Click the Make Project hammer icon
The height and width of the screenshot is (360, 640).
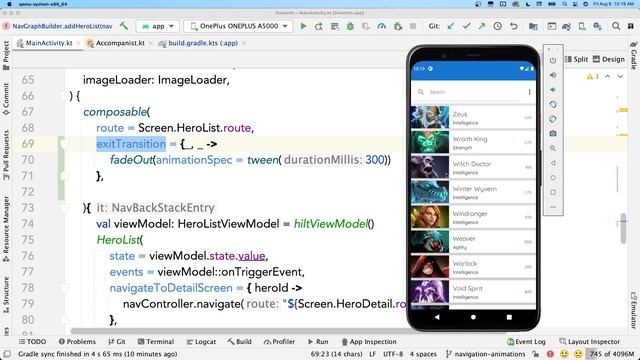click(x=124, y=26)
